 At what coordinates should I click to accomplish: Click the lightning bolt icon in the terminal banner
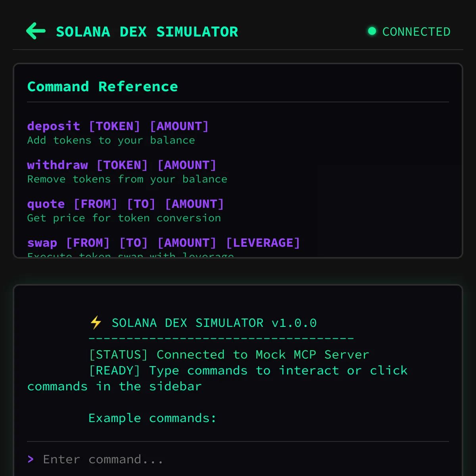coord(95,322)
